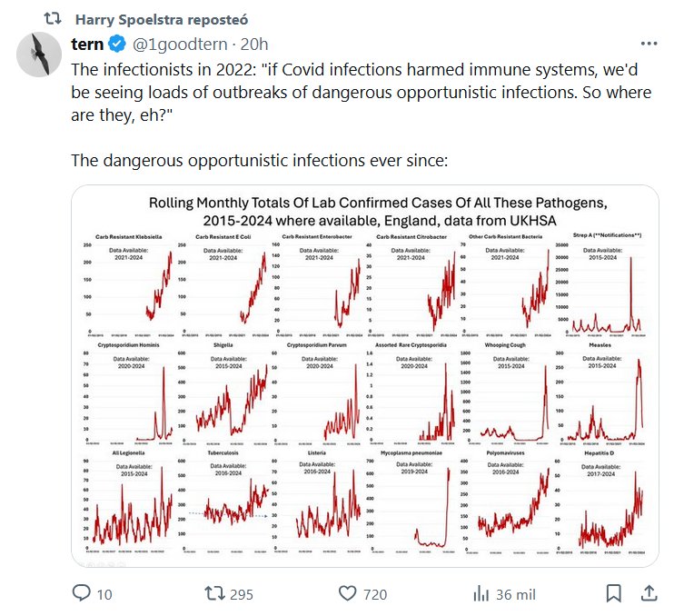
Task: Repost this tweet using retweet icon
Action: pos(214,593)
